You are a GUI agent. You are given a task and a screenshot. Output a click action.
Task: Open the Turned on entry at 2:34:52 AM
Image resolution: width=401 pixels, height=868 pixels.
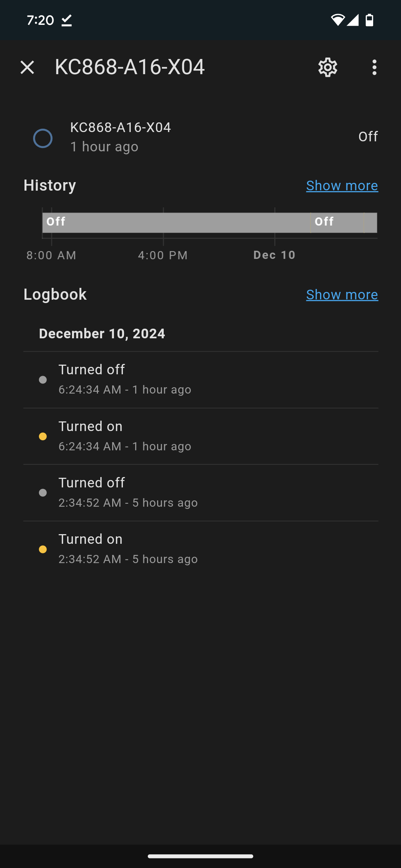pos(200,549)
